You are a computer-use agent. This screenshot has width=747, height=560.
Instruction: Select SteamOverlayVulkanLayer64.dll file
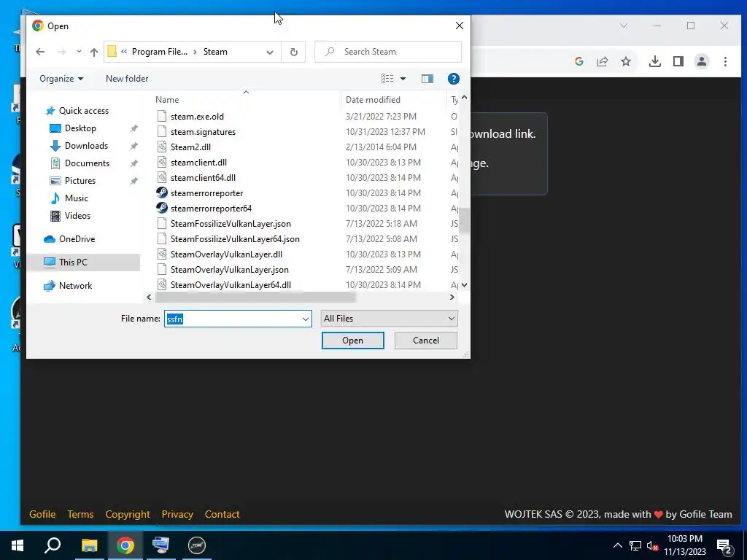click(231, 285)
